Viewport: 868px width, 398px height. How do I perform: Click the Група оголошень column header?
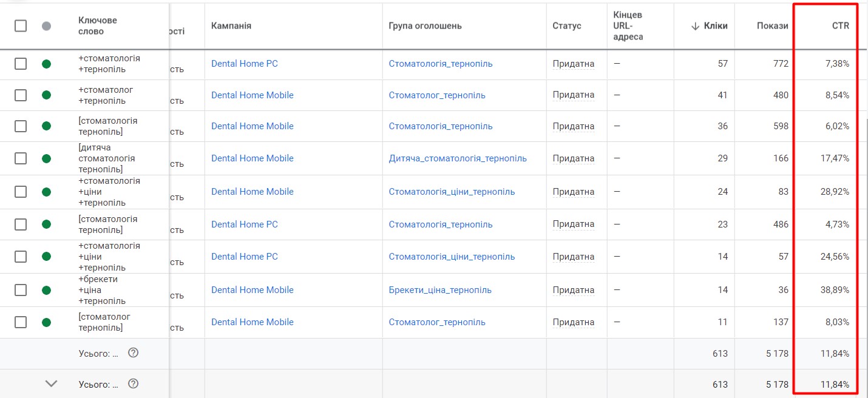coord(426,25)
